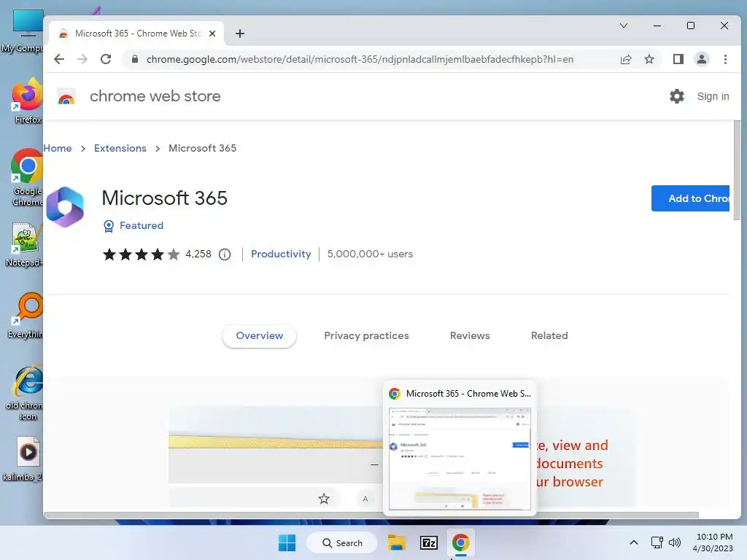Viewport: 747px width, 560px height.
Task: Close the Microsoft 365 tab
Action: point(212,34)
